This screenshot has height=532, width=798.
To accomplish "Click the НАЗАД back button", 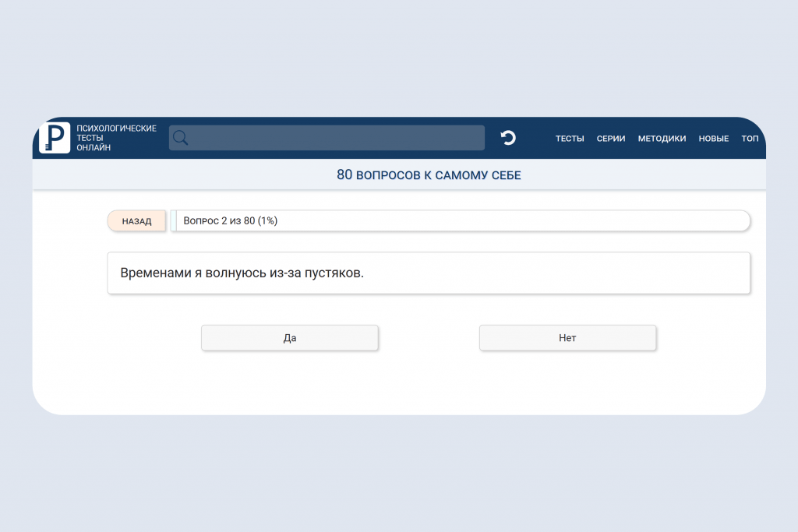I will [137, 220].
